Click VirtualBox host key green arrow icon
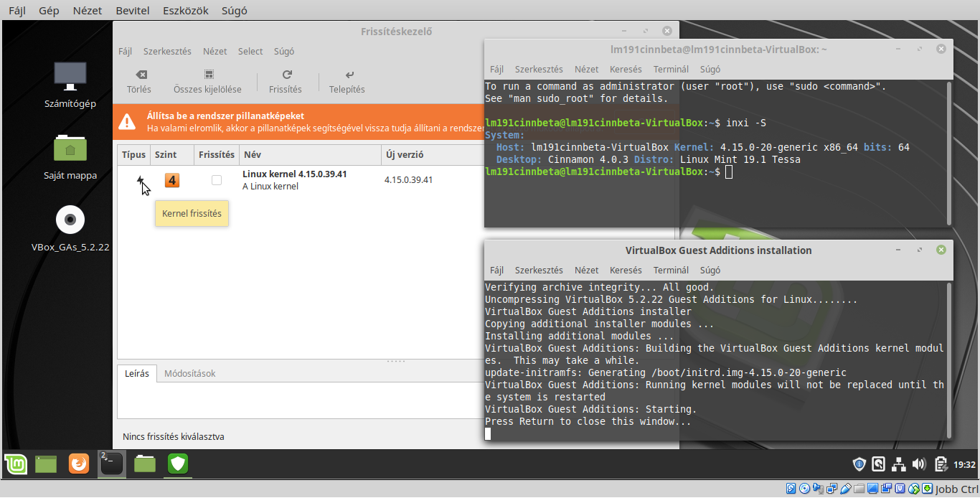Image resolution: width=980 pixels, height=498 pixels. tap(927, 489)
